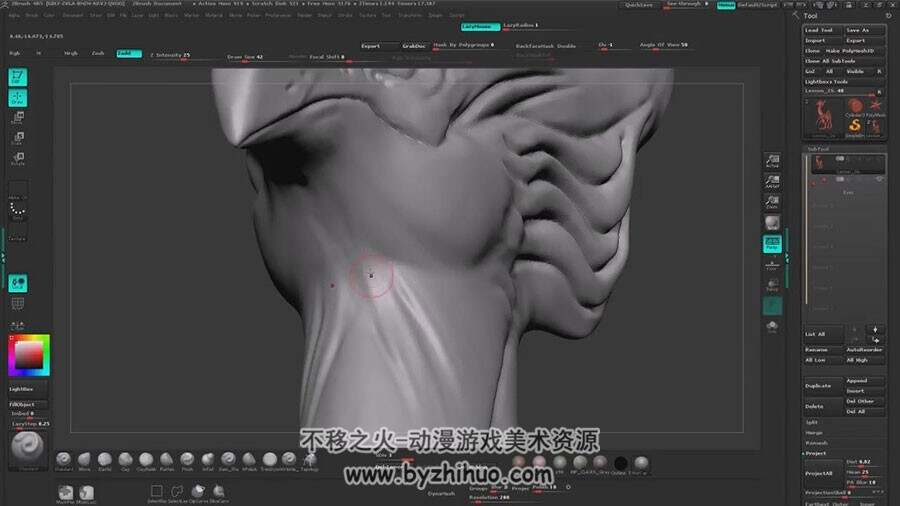Choose the ClipCurve brush icon

coord(198,492)
